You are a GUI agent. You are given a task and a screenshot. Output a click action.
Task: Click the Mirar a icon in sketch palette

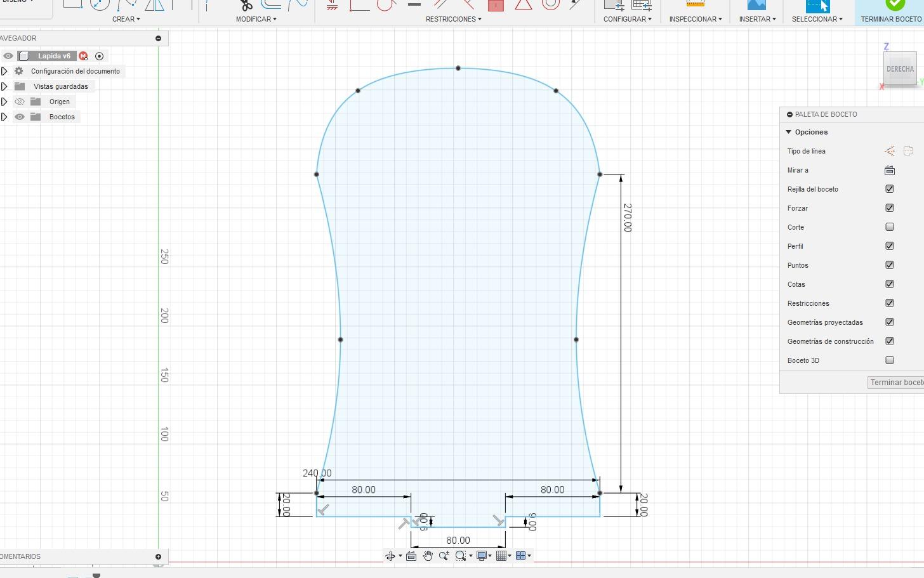click(890, 170)
